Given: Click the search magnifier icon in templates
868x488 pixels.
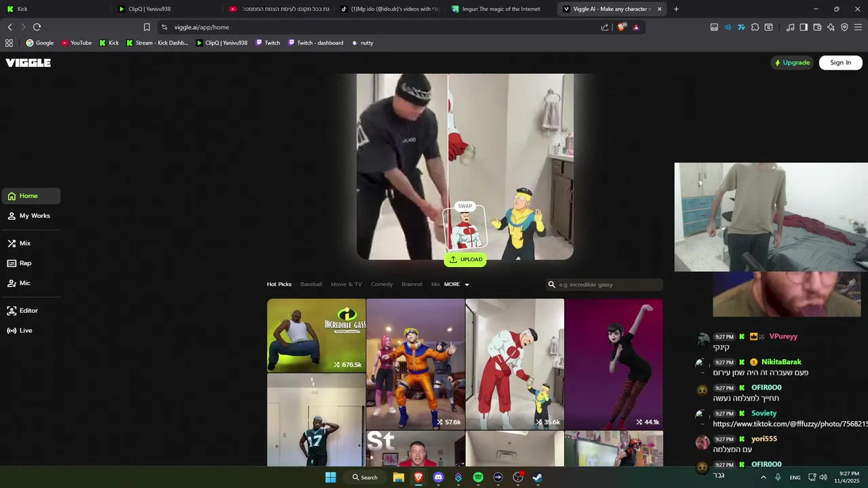Looking at the screenshot, I should (x=552, y=285).
